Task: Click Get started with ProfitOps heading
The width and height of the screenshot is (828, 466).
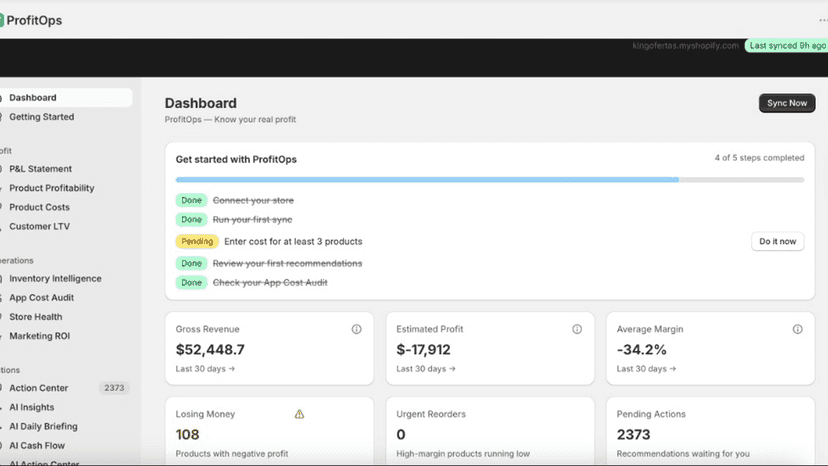Action: click(236, 160)
